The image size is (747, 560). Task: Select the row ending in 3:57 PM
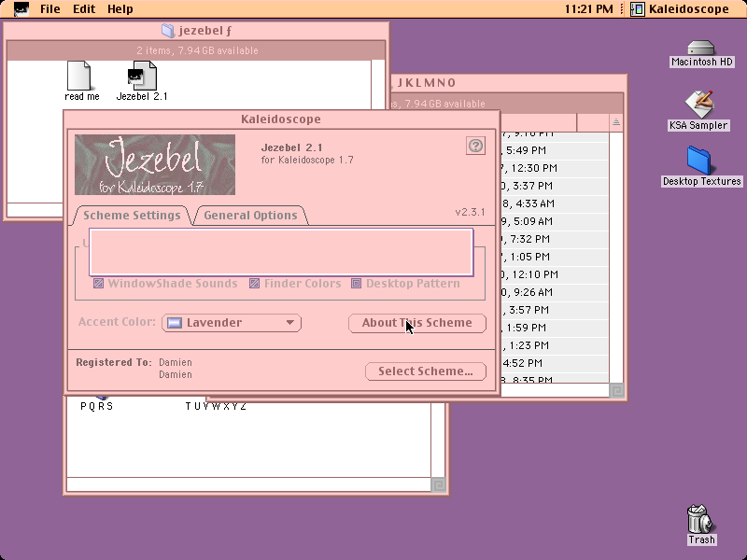click(x=554, y=310)
